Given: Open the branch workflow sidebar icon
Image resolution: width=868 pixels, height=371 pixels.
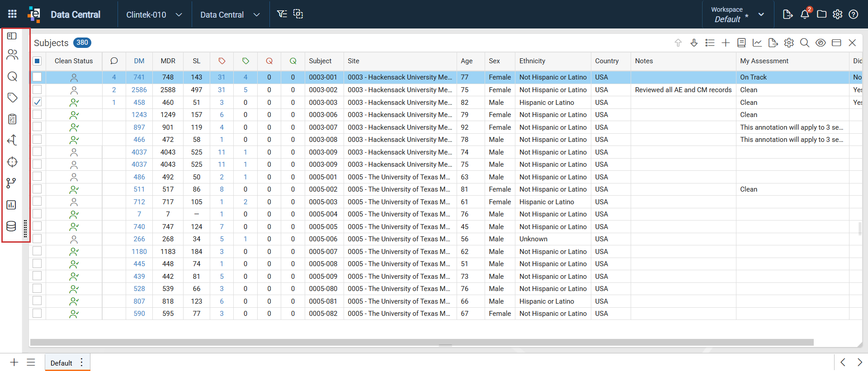Looking at the screenshot, I should (x=11, y=183).
